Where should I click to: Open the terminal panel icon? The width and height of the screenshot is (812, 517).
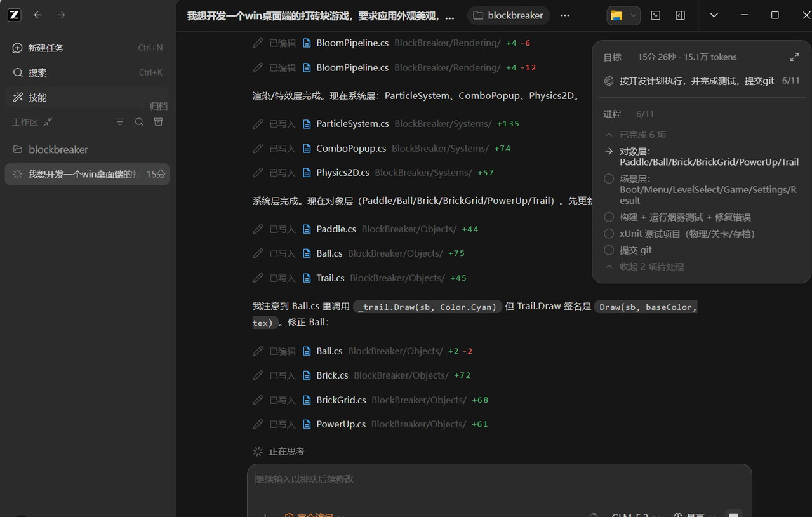pyautogui.click(x=656, y=15)
